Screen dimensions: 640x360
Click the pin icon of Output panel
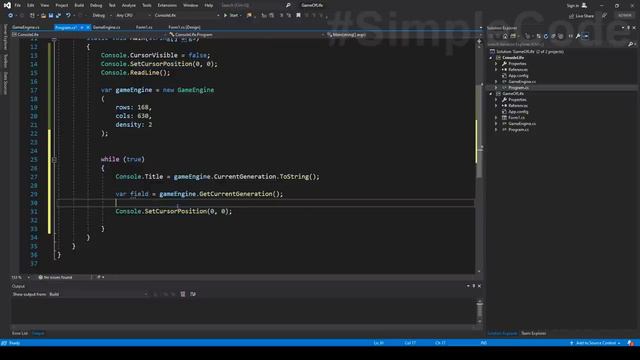click(474, 286)
